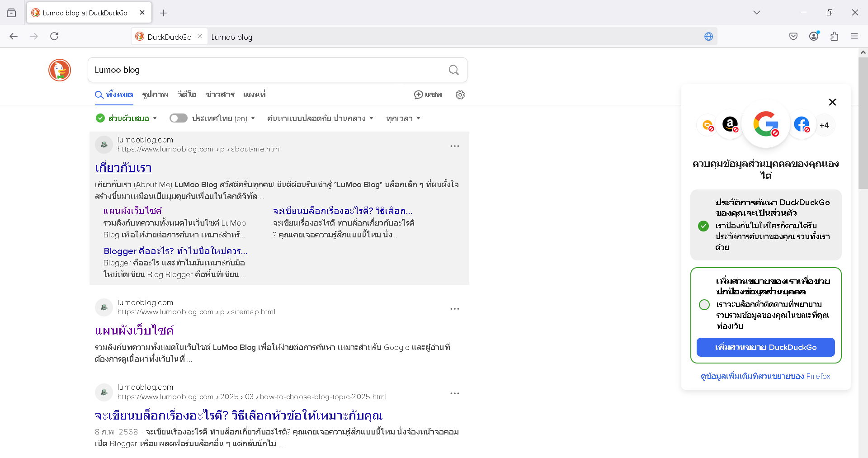
Task: Open the จะเขียนบล็อกเรื่องอะไรดี? วิธีเลือกหัวข้อ result title
Action: click(238, 416)
